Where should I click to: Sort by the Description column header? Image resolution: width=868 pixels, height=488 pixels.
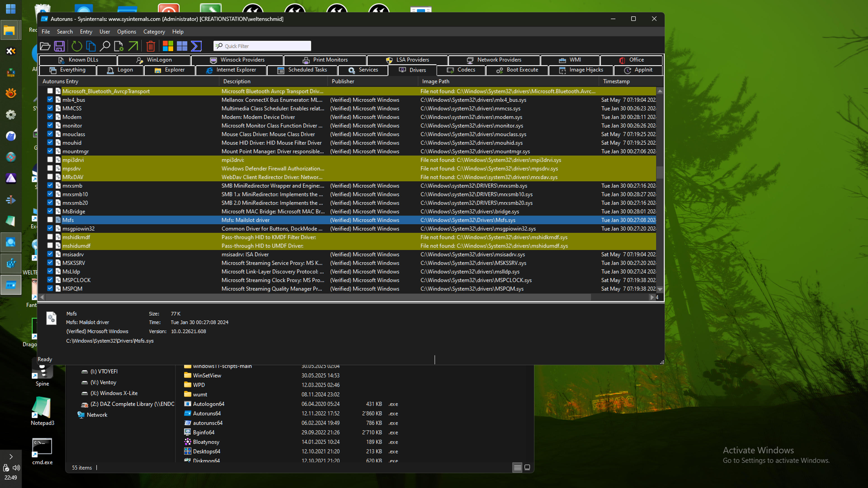pos(273,81)
